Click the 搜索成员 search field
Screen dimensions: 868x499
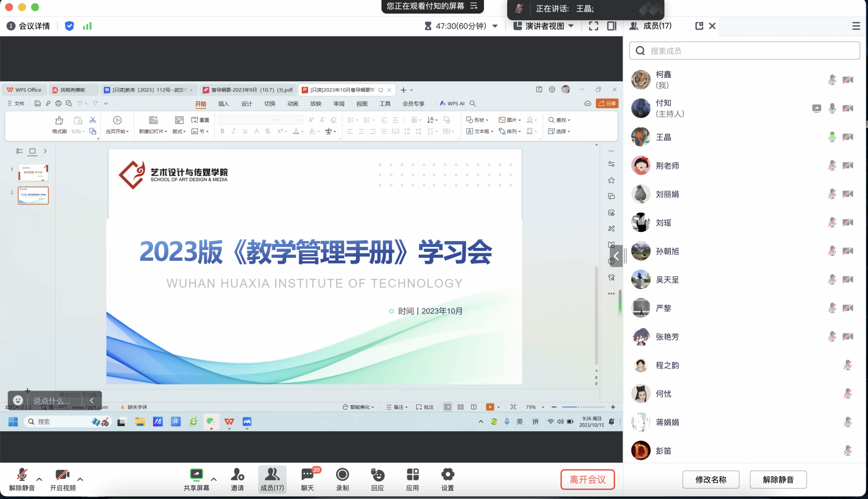744,51
